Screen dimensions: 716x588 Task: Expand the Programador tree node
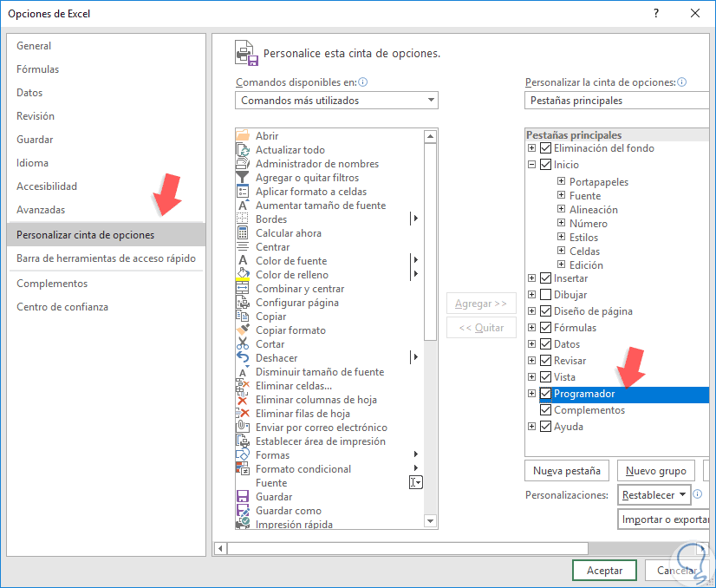point(531,394)
